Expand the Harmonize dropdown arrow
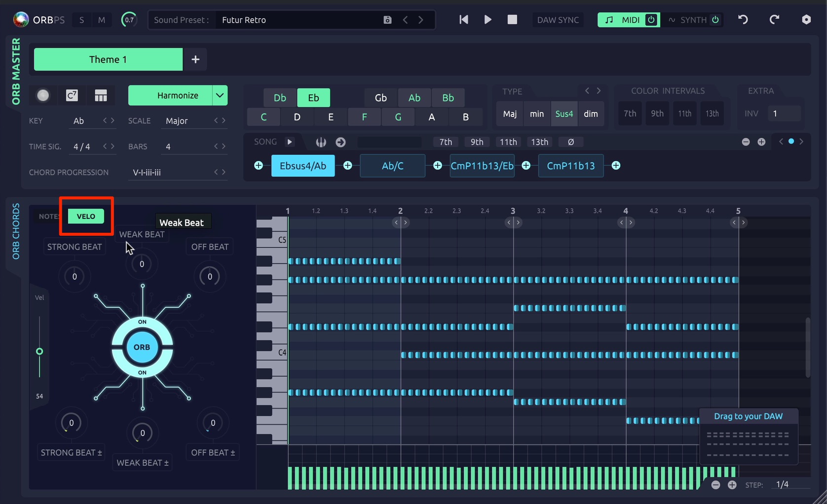This screenshot has width=827, height=504. [x=220, y=95]
